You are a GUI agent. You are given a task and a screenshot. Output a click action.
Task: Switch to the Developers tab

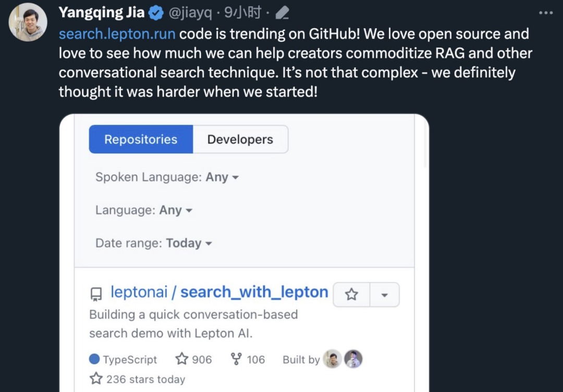point(240,139)
